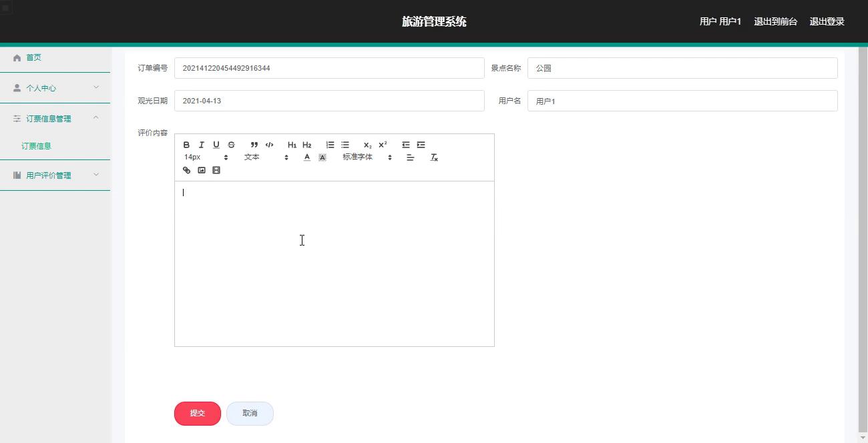Insert a code block
The width and height of the screenshot is (868, 443).
(x=269, y=145)
